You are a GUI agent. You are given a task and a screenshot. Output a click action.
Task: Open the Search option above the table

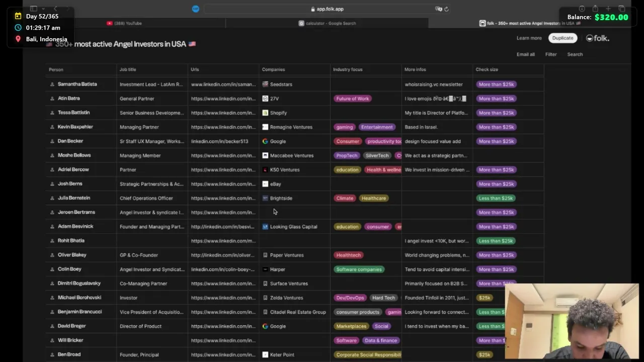pos(575,54)
